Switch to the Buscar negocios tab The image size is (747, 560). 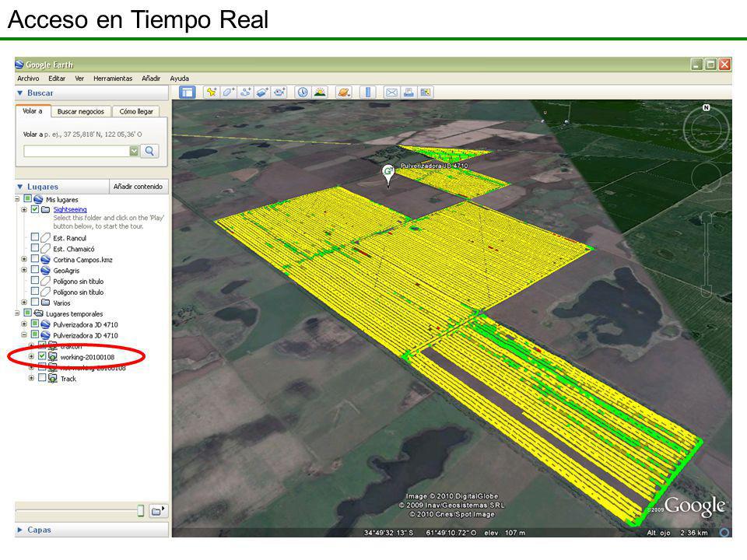[80, 111]
